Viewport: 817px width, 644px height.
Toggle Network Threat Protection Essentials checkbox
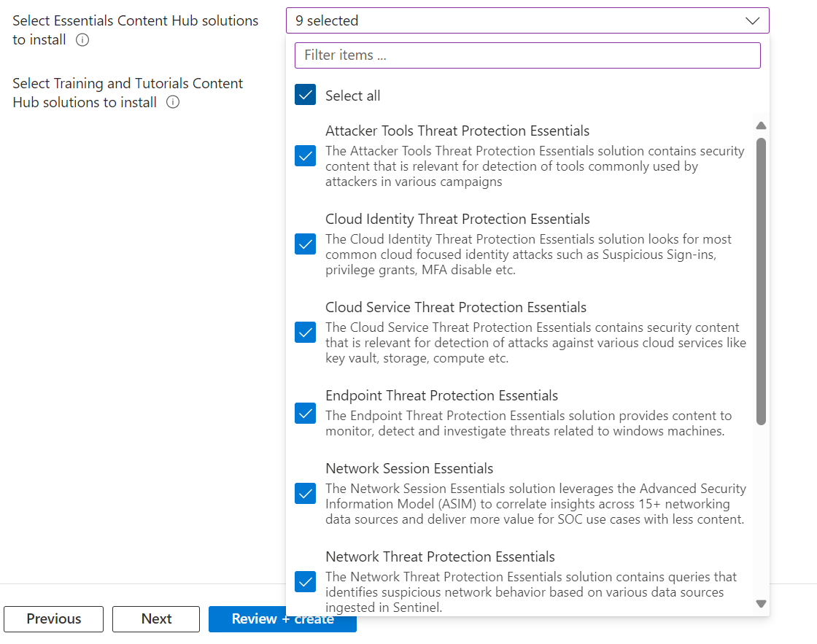point(306,582)
